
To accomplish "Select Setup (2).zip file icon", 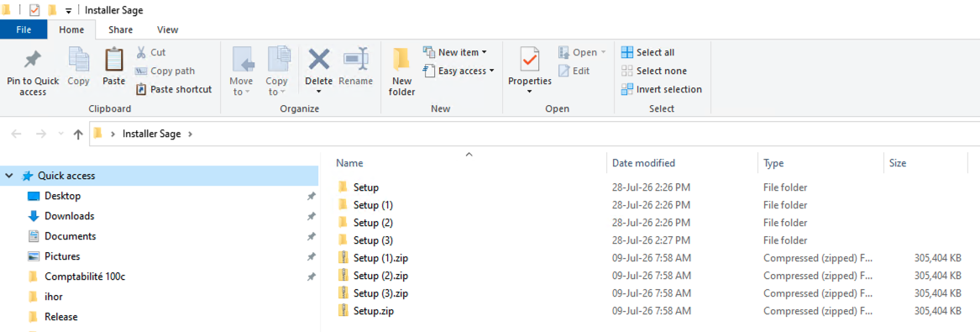I will coord(343,275).
